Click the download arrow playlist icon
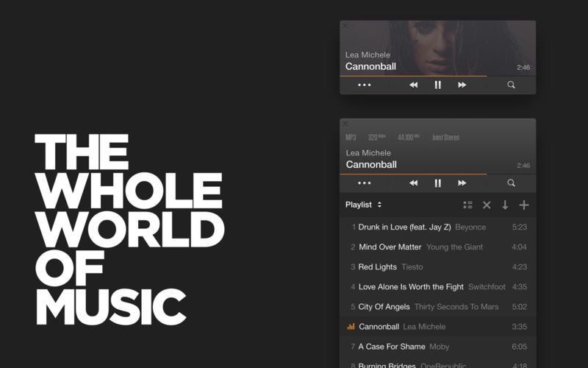Image resolution: width=588 pixels, height=368 pixels. pyautogui.click(x=505, y=205)
